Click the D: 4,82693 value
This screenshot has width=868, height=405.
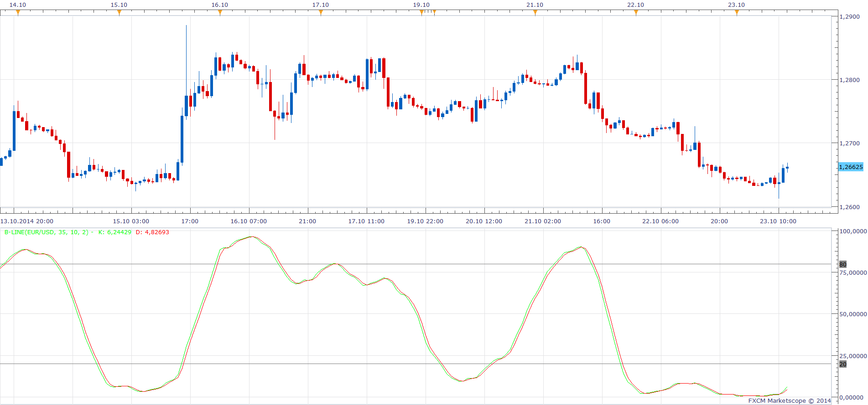152,232
